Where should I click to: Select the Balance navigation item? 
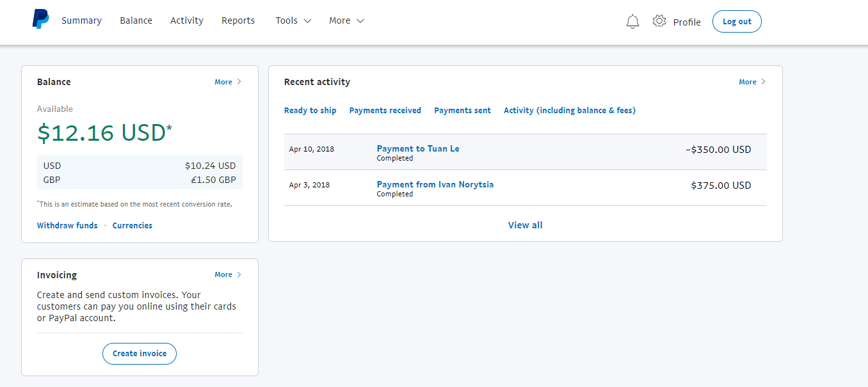136,20
